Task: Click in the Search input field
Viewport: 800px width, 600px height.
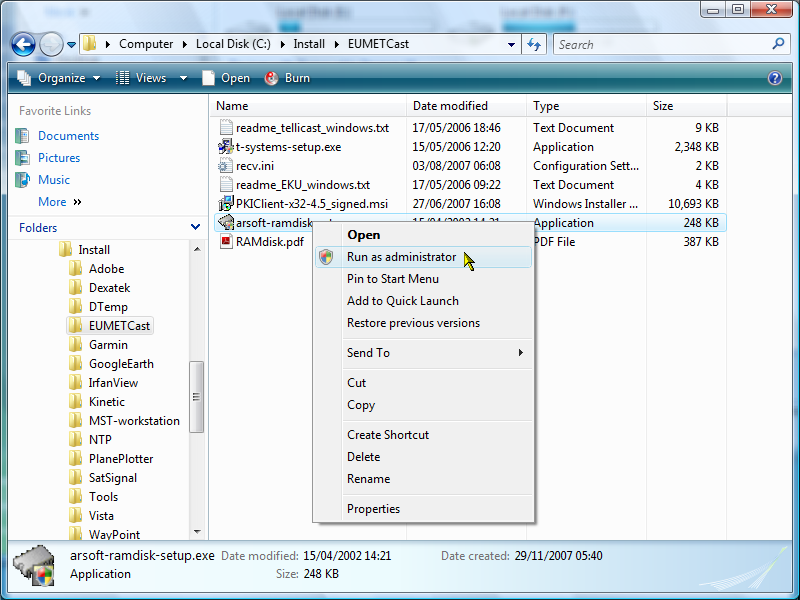Action: point(663,44)
